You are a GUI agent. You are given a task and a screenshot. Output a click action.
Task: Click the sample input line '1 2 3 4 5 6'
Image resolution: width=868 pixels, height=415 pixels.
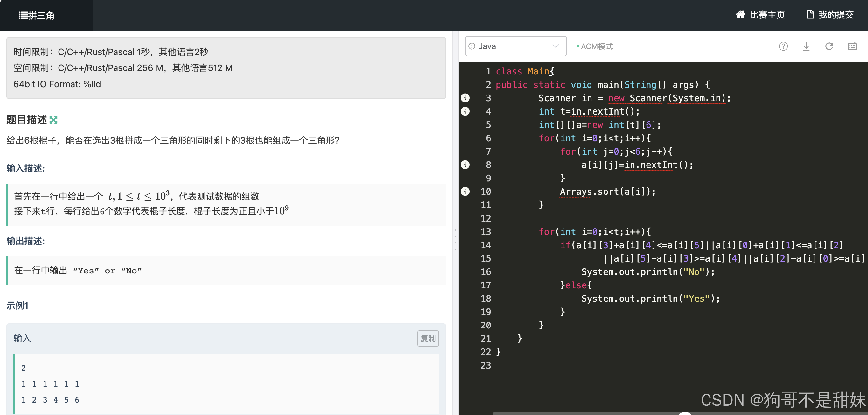(x=50, y=400)
